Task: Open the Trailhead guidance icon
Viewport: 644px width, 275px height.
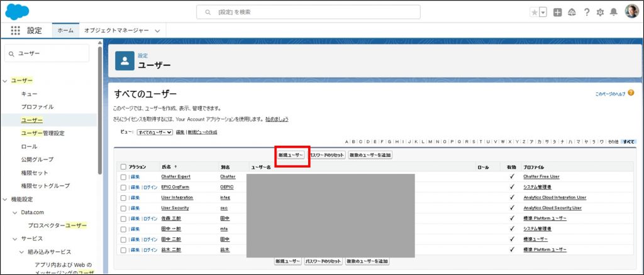Action: (572, 13)
